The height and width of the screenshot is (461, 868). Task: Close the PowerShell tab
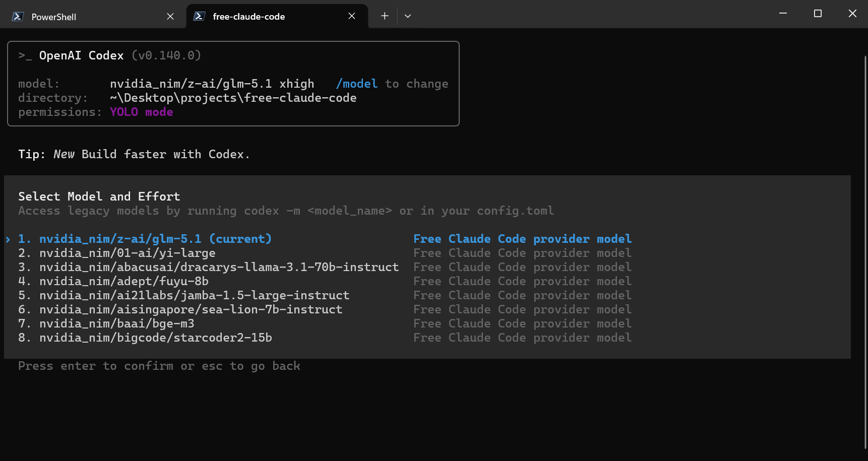point(170,17)
